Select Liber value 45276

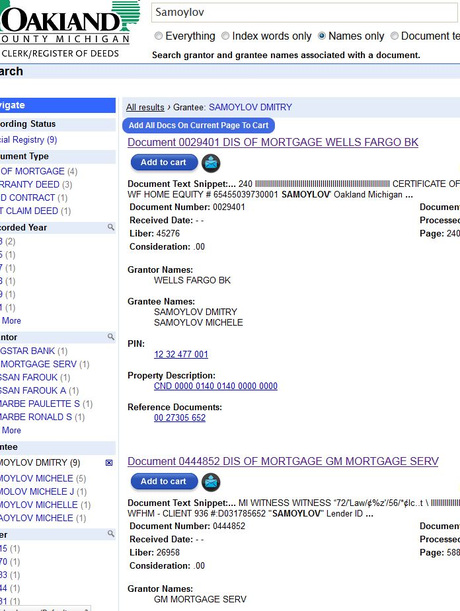pos(168,234)
